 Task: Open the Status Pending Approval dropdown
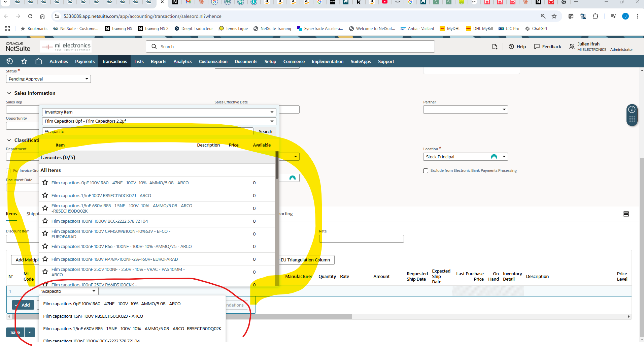[48, 79]
